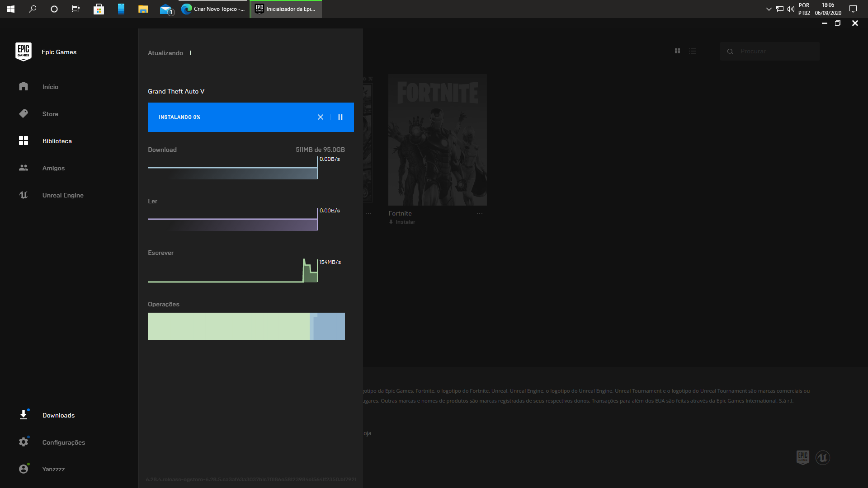Open Cortana from the taskbar
This screenshot has height=488, width=868.
point(54,9)
